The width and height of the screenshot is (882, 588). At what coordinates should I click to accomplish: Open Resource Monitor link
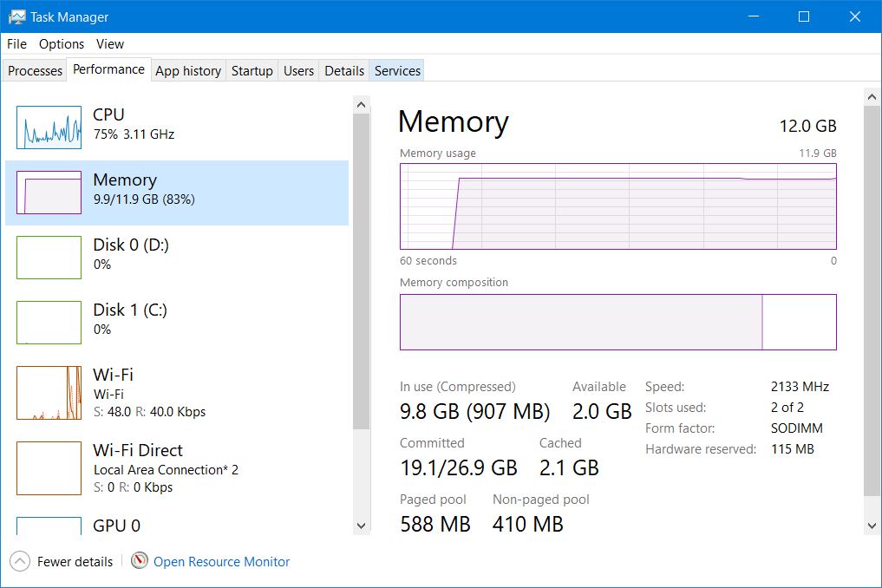point(222,562)
